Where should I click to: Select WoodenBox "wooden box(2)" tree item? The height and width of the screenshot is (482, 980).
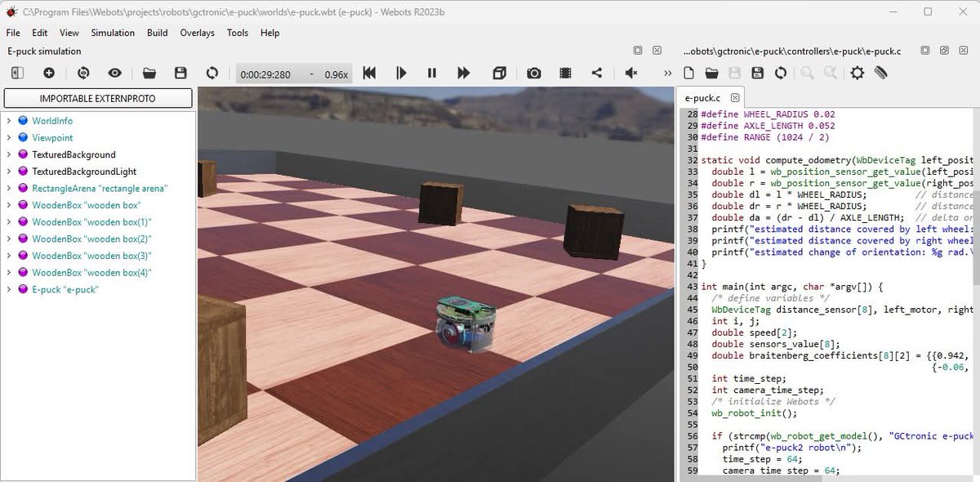coord(91,239)
